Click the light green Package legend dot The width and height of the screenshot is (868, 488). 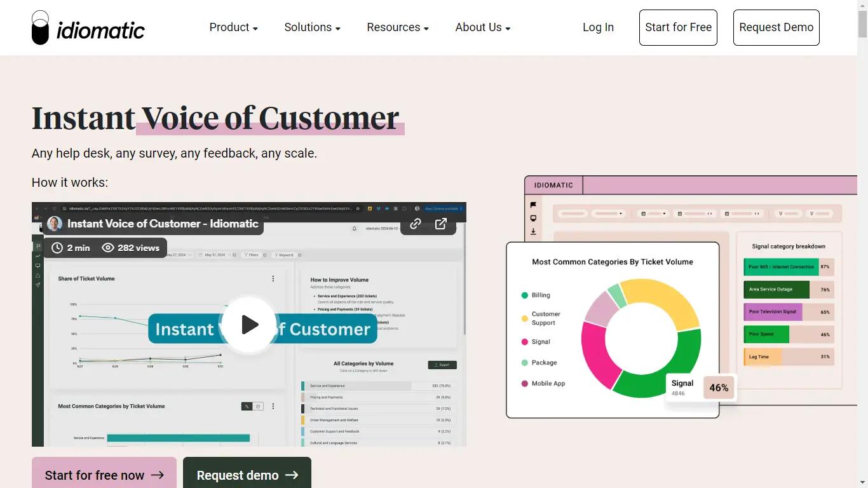[x=525, y=363]
